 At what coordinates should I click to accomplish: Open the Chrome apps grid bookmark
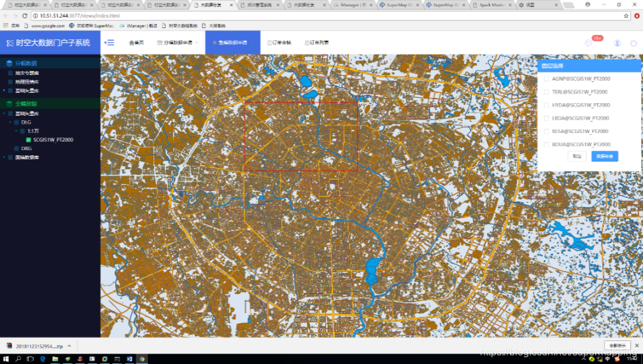[6, 25]
